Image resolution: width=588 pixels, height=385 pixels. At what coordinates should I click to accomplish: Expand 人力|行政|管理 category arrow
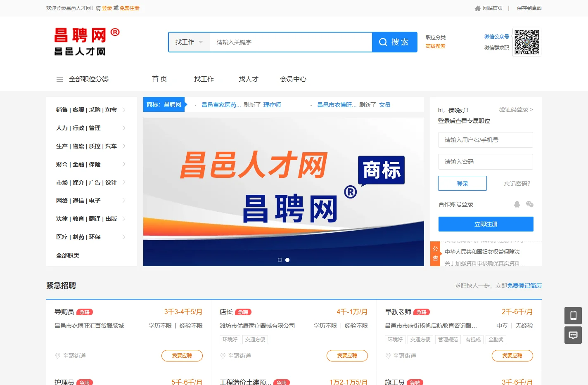124,128
